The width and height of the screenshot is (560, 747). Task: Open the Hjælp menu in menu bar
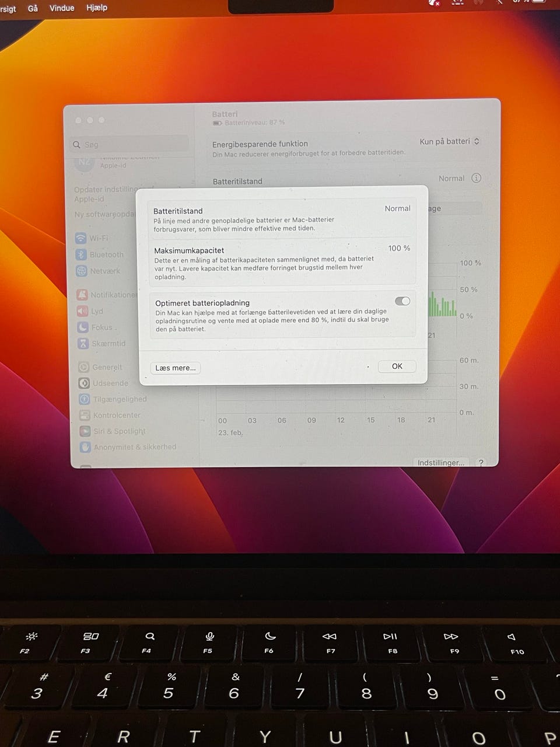97,8
